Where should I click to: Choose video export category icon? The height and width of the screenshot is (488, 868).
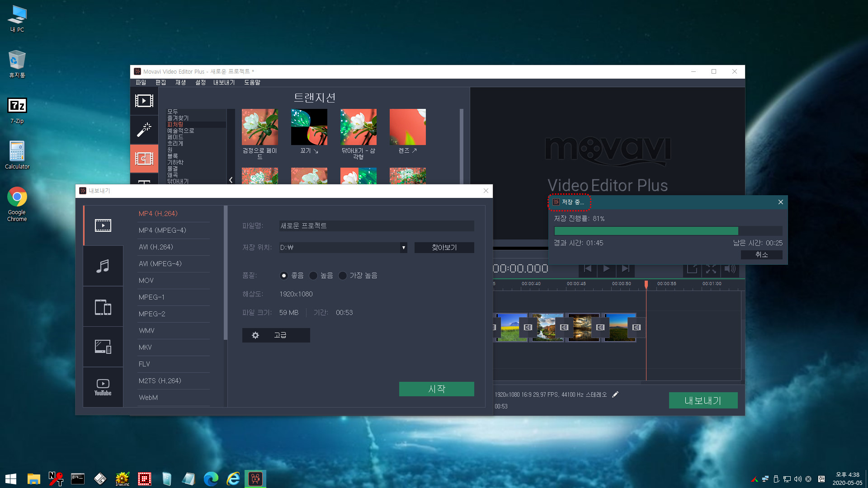tap(103, 225)
